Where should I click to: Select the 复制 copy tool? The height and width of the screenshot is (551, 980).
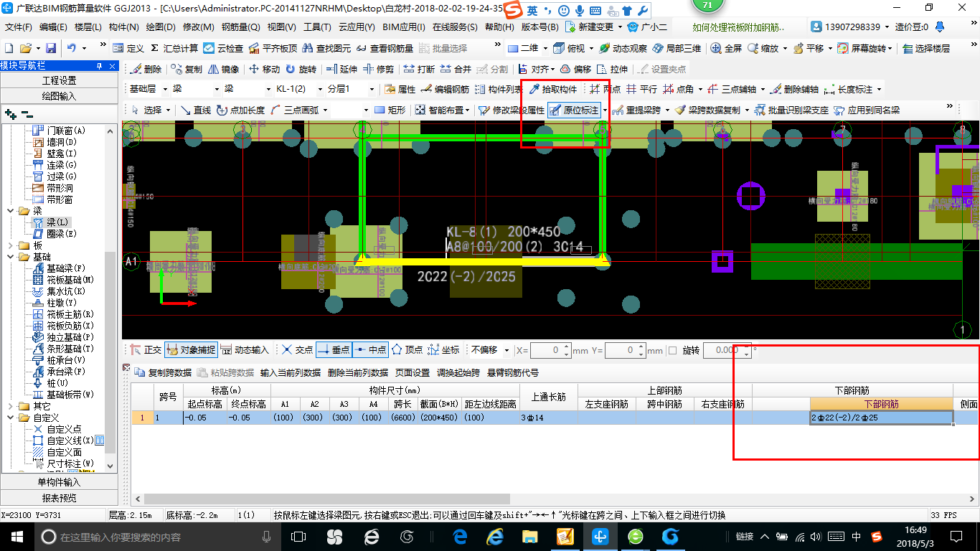click(187, 70)
